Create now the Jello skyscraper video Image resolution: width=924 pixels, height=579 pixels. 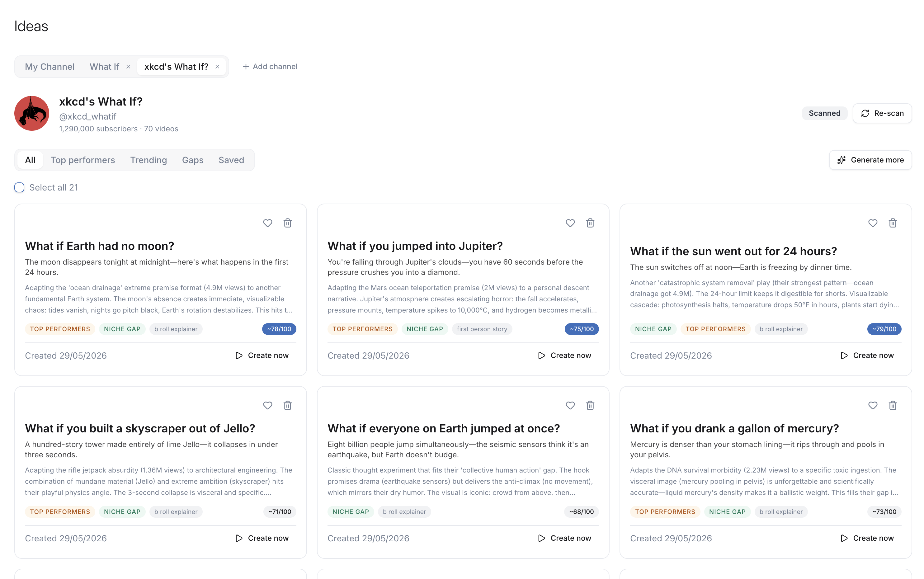pos(262,538)
